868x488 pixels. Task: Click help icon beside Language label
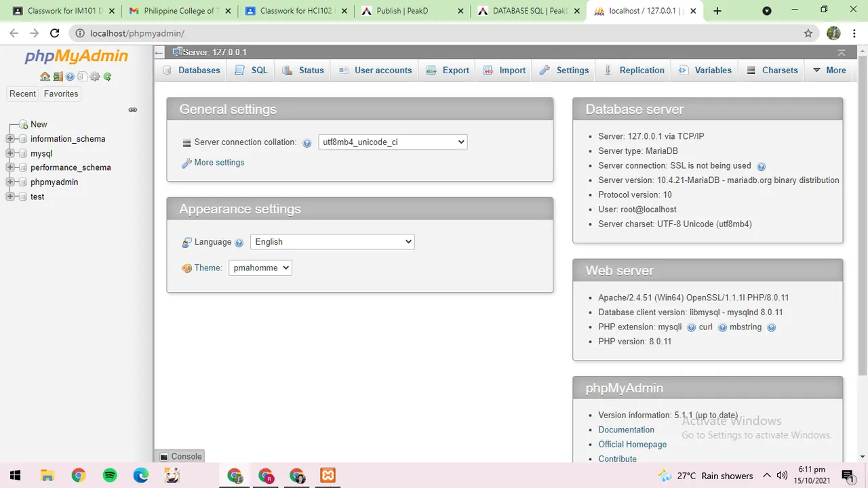(239, 243)
